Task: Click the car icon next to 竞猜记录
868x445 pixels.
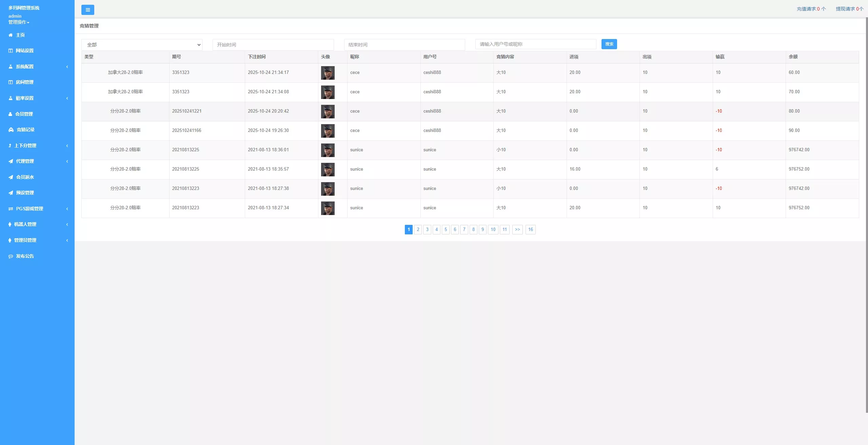Action: (11, 130)
